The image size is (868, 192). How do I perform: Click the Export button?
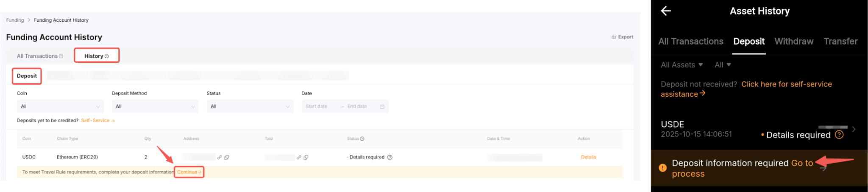coord(622,37)
